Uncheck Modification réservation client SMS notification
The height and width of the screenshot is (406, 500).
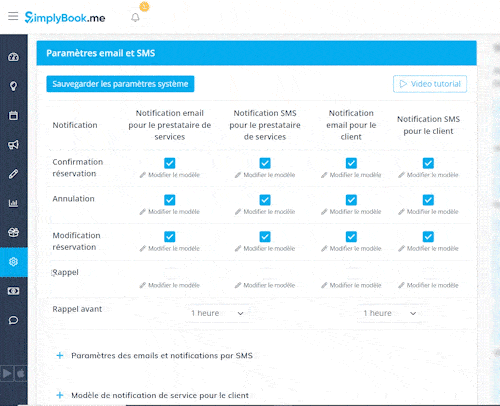(x=428, y=237)
